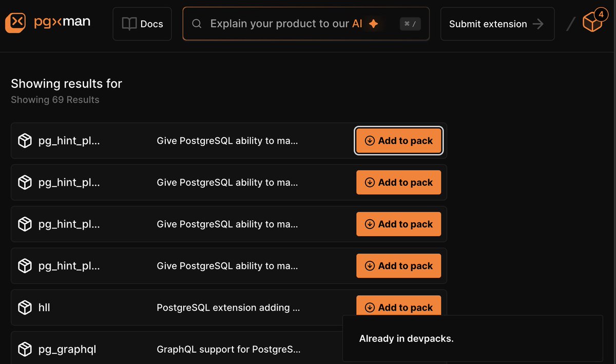Focus the 'Explain your product' search field
The height and width of the screenshot is (364, 616).
[306, 24]
